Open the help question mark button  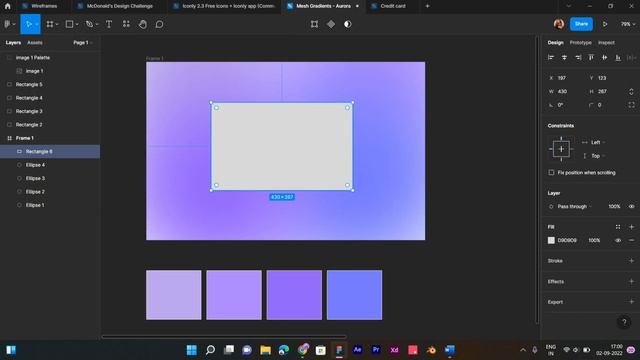click(624, 322)
